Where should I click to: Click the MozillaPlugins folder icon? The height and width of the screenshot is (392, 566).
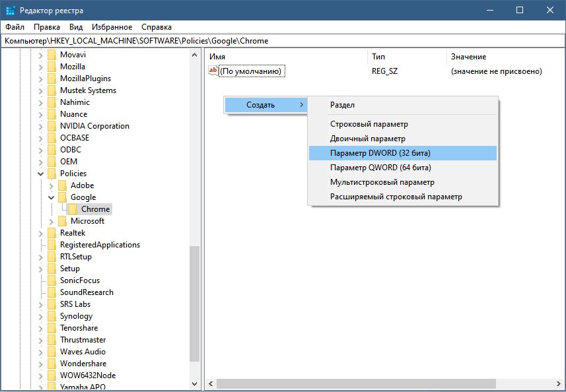click(52, 79)
